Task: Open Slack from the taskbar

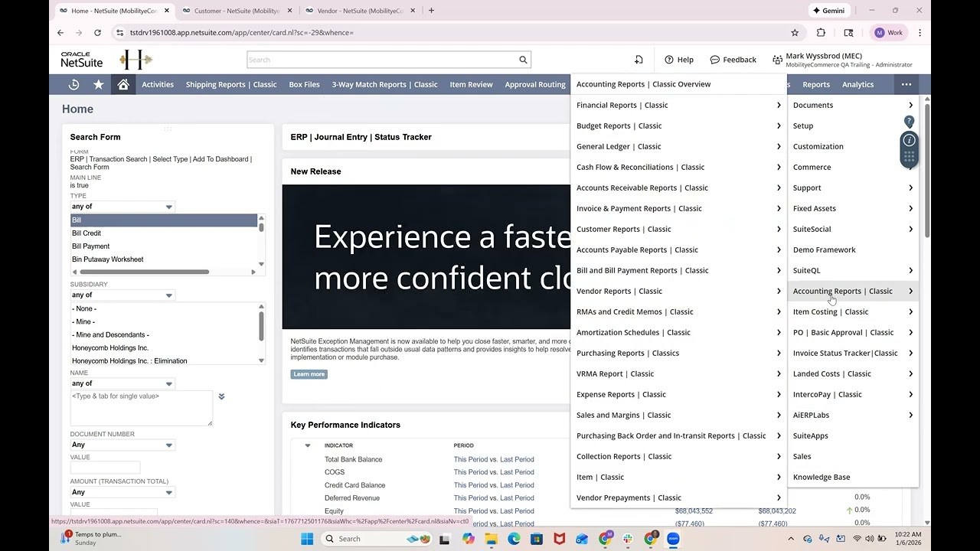Action: (628, 539)
